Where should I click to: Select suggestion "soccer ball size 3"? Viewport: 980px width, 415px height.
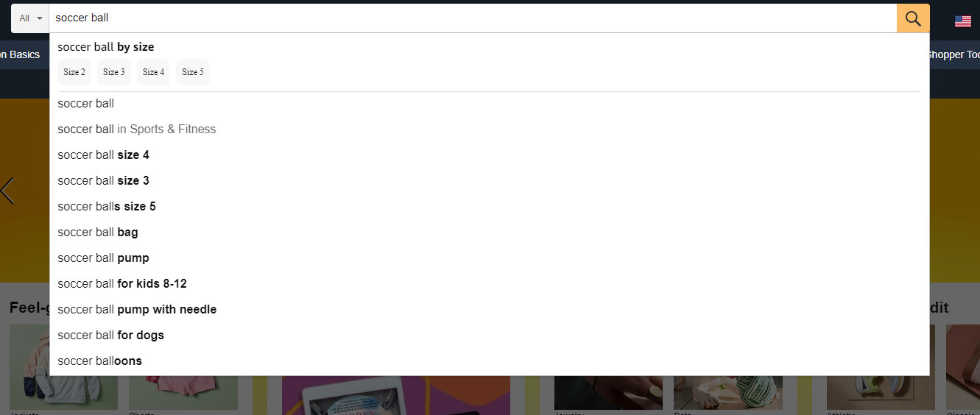[490, 181]
